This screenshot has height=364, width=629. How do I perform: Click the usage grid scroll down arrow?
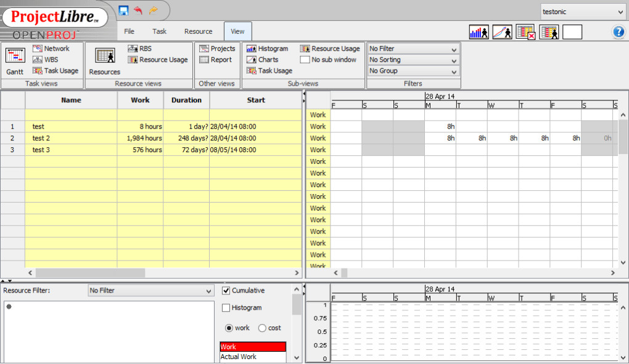click(x=623, y=263)
